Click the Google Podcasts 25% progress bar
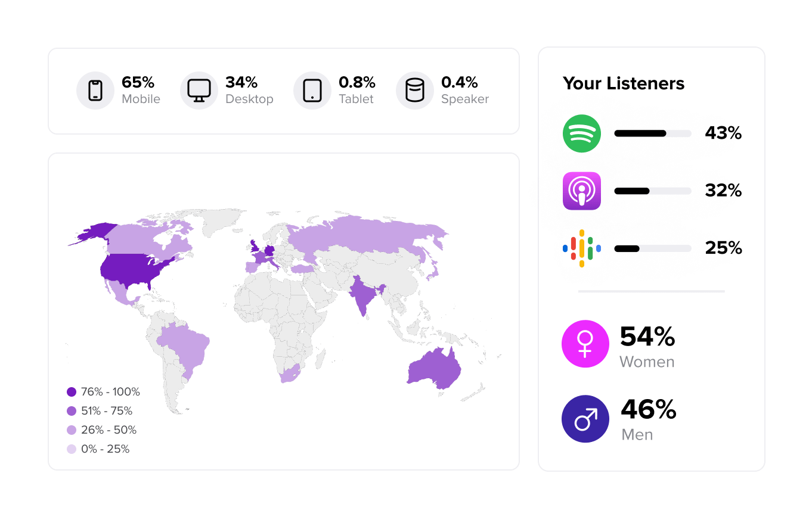The height and width of the screenshot is (517, 812). pos(653,248)
